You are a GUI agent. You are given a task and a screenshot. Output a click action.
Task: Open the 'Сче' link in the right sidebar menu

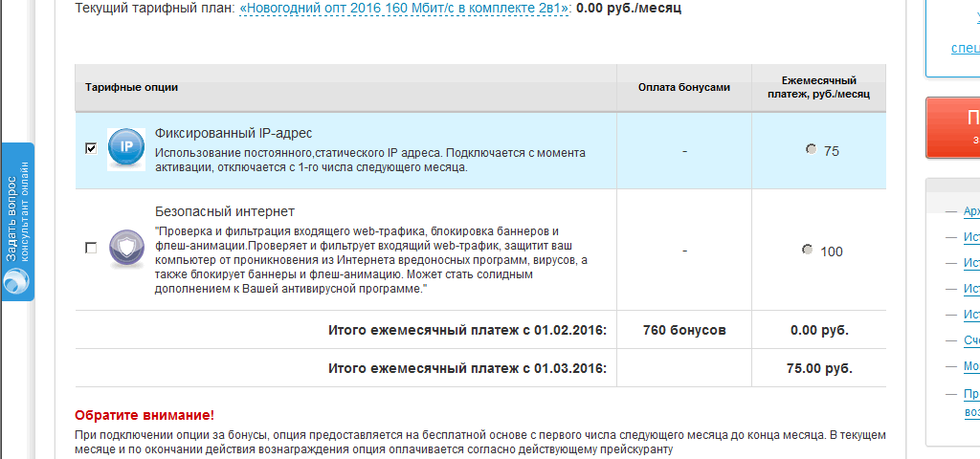[970, 340]
